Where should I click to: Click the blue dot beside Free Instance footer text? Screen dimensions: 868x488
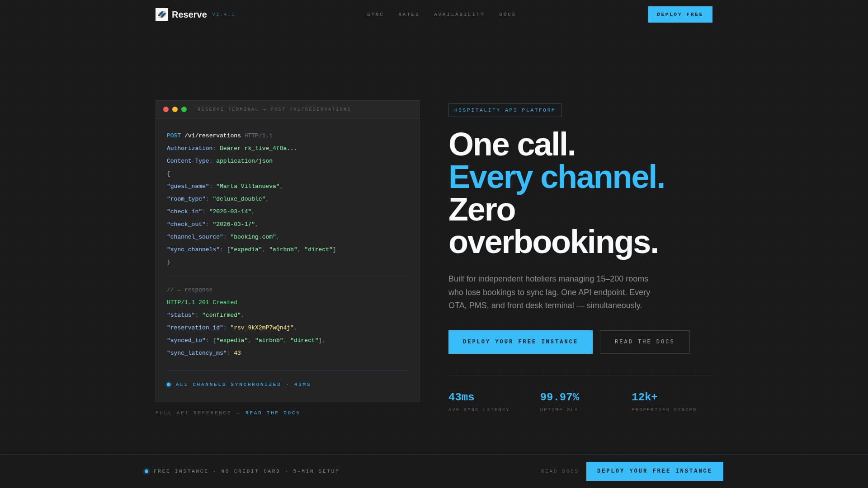pyautogui.click(x=146, y=471)
